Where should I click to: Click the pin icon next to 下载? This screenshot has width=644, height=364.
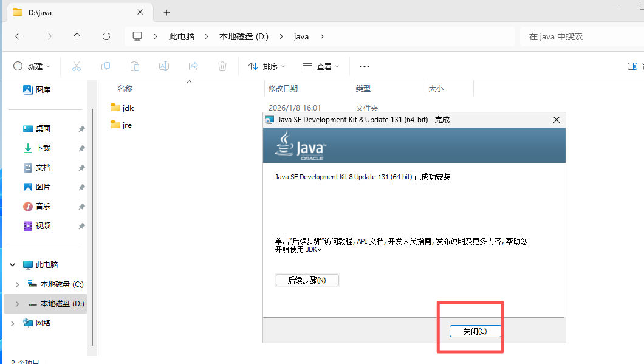pyautogui.click(x=82, y=148)
